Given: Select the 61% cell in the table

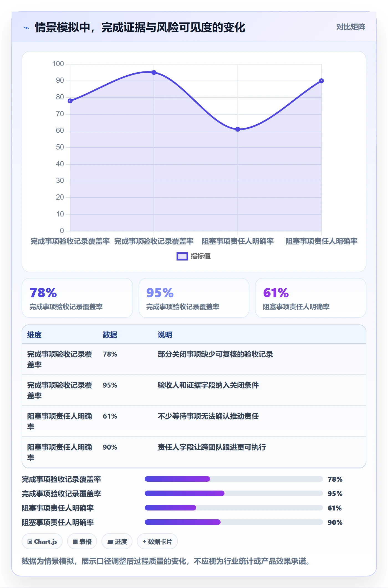Looking at the screenshot, I should 110,416.
